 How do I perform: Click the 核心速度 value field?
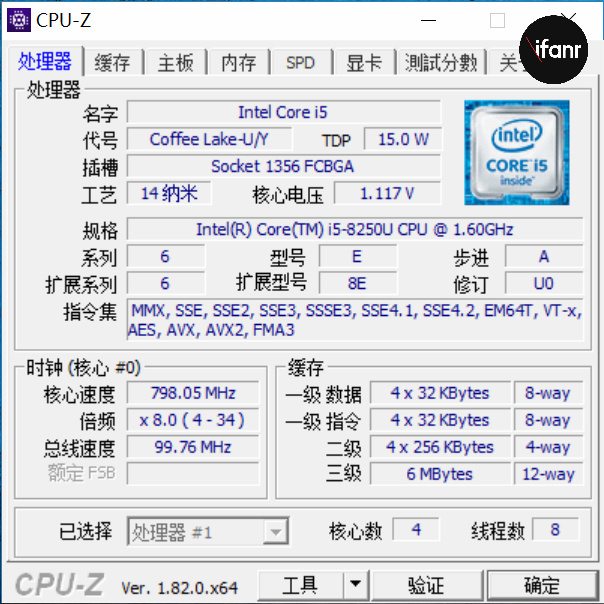click(x=193, y=393)
